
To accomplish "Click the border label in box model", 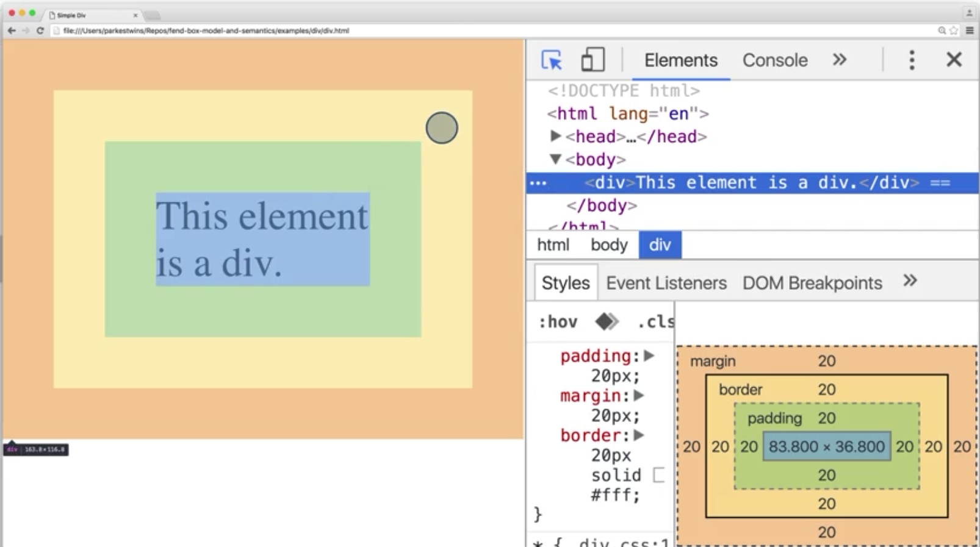I will (740, 389).
